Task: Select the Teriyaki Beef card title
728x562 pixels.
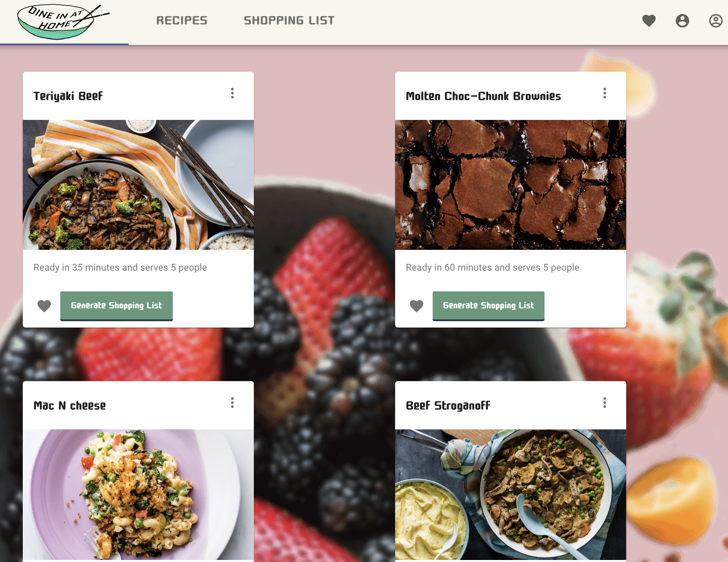Action: 68,96
